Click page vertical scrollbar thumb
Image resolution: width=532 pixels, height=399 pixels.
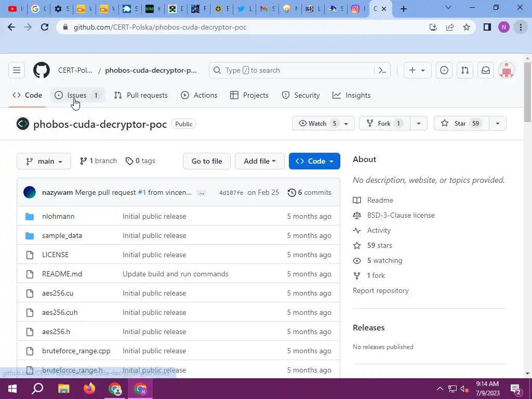tap(527, 91)
